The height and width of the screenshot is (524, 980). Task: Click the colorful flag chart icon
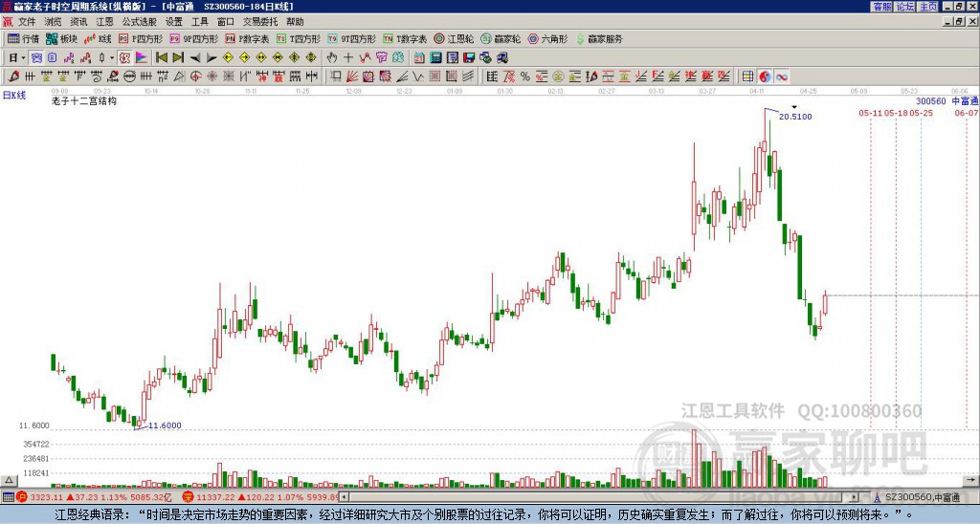pyautogui.click(x=142, y=58)
